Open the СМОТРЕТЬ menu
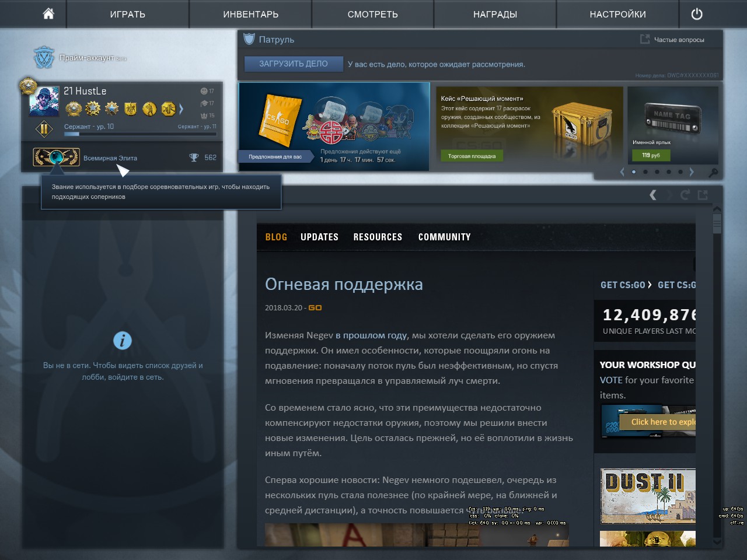747x560 pixels. pyautogui.click(x=373, y=14)
